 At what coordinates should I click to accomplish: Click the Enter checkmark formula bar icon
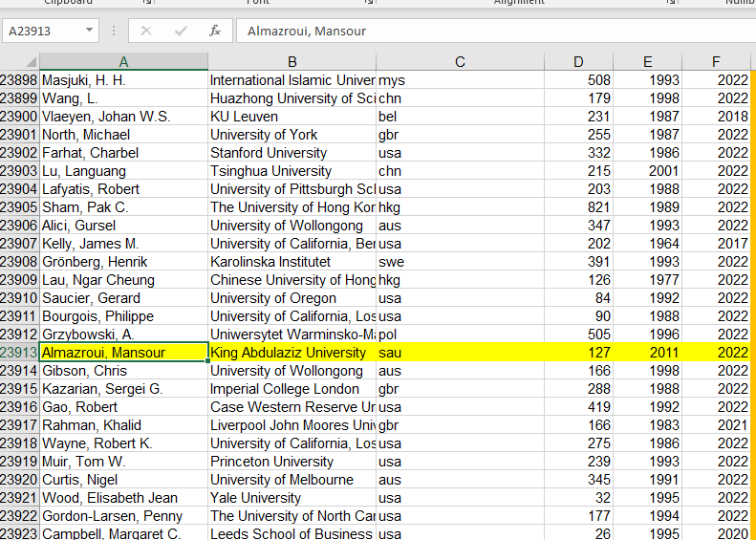[181, 31]
